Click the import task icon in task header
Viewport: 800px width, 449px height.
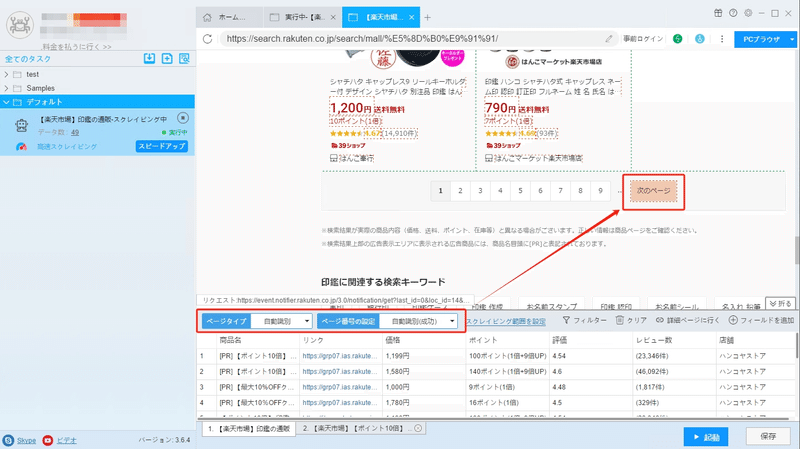pyautogui.click(x=149, y=58)
